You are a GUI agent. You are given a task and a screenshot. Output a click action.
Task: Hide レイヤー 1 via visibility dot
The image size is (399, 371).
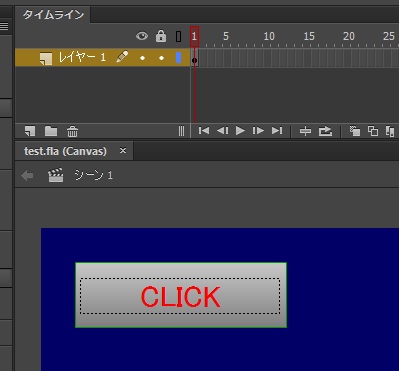[x=142, y=58]
